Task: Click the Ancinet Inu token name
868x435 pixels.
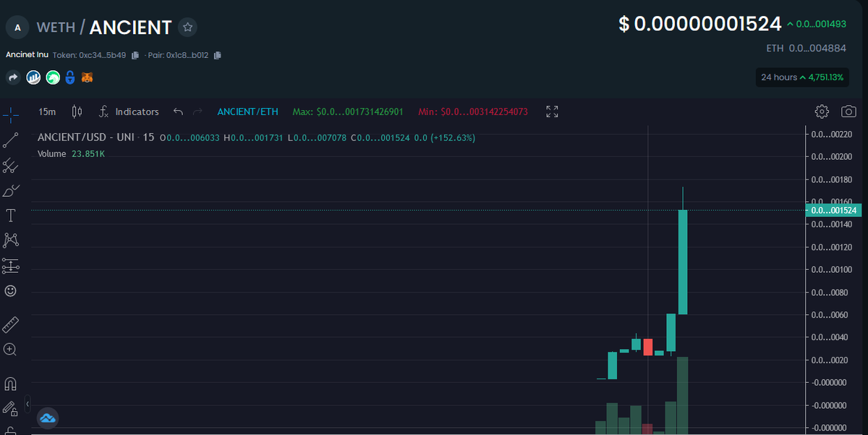Action: click(x=27, y=55)
